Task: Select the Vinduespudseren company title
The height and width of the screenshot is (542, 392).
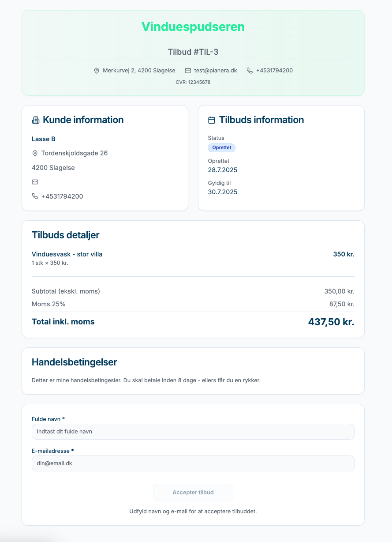Action: (193, 27)
